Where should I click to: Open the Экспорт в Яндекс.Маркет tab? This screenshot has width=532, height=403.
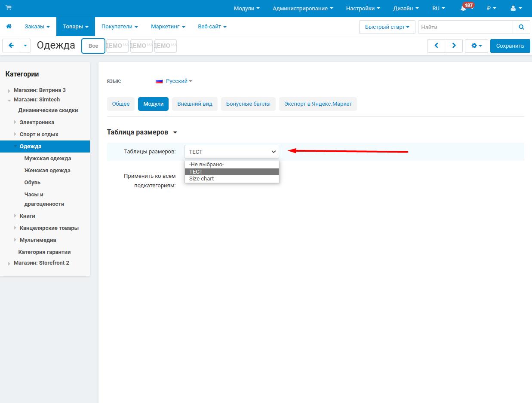coord(318,104)
